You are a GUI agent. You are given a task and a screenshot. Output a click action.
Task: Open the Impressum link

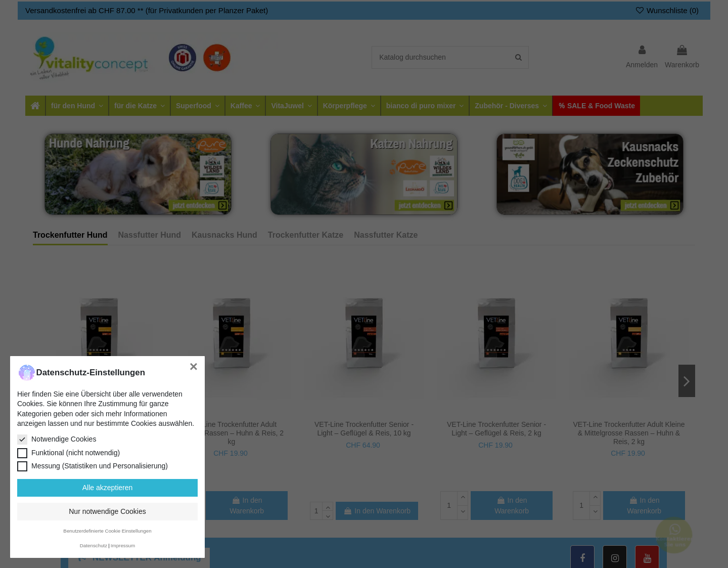click(x=123, y=546)
